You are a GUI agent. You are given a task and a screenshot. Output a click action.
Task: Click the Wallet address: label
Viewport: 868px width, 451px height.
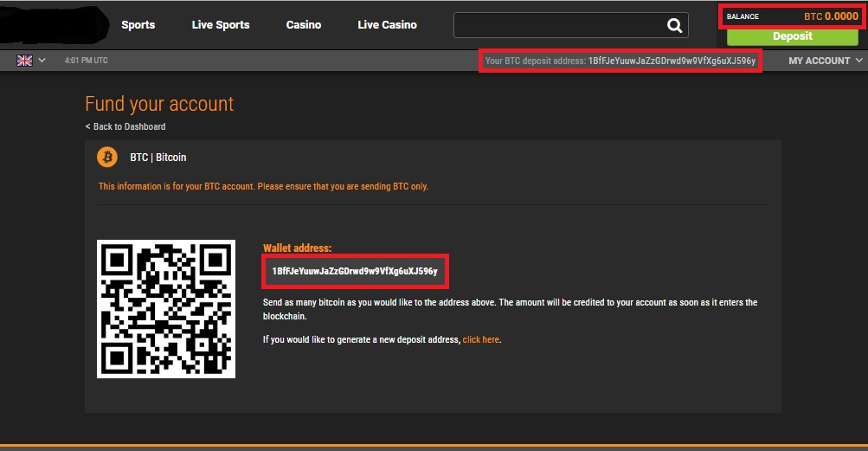click(x=298, y=248)
